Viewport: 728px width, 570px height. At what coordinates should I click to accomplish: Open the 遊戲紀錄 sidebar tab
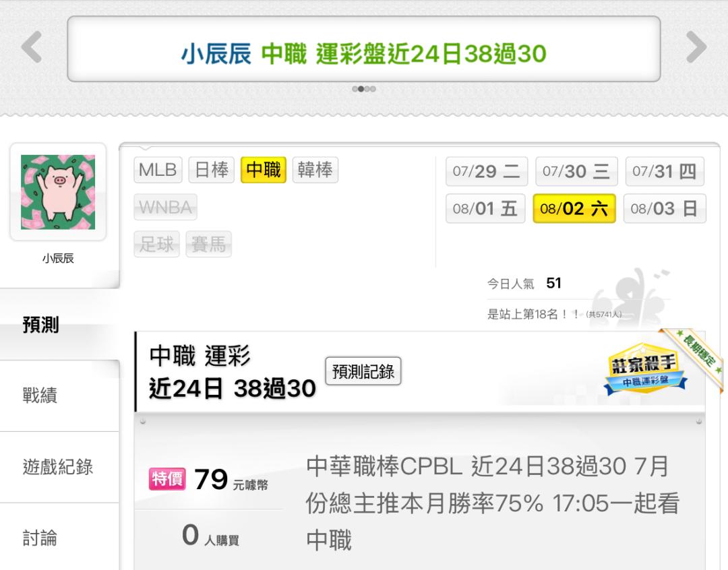tap(59, 466)
